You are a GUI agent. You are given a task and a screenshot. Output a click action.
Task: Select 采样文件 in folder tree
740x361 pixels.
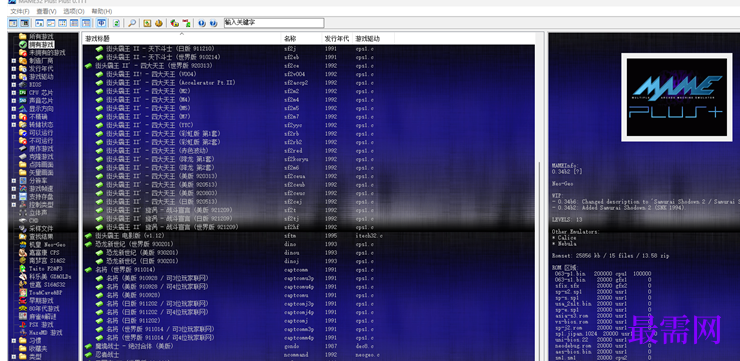41,228
